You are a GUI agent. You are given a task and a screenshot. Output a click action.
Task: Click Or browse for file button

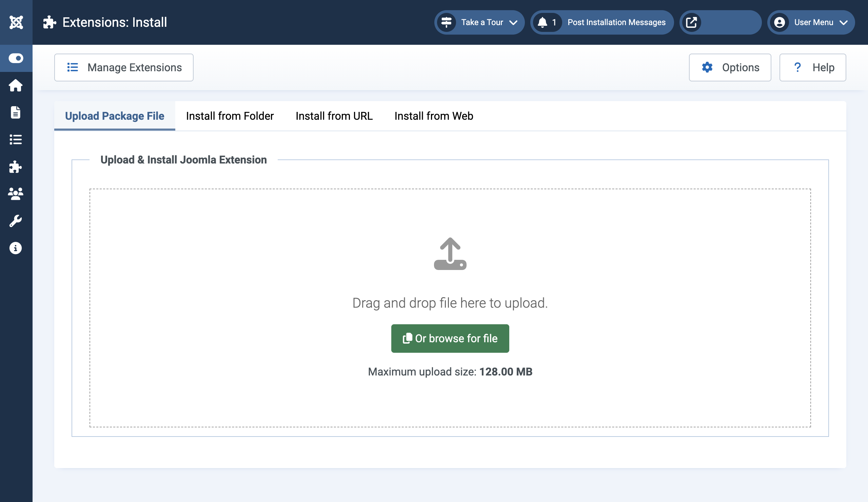tap(450, 339)
